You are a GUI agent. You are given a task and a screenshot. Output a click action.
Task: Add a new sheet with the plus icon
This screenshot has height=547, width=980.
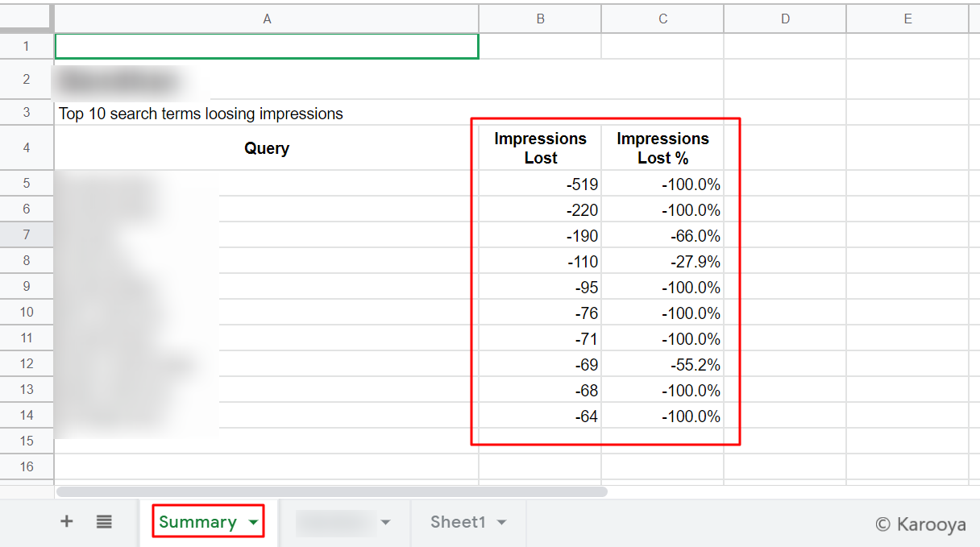point(67,522)
